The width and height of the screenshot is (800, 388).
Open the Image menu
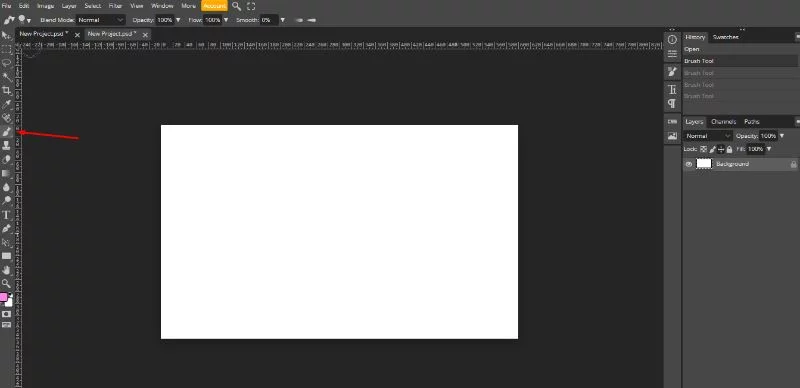click(45, 6)
